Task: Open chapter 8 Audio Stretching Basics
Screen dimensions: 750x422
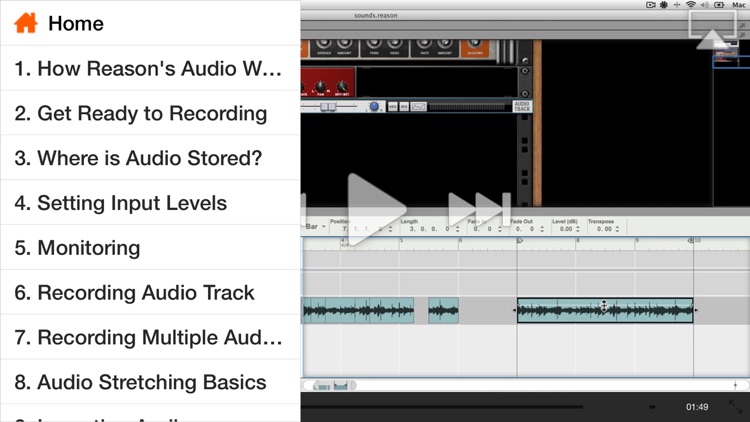Action: pyautogui.click(x=150, y=382)
